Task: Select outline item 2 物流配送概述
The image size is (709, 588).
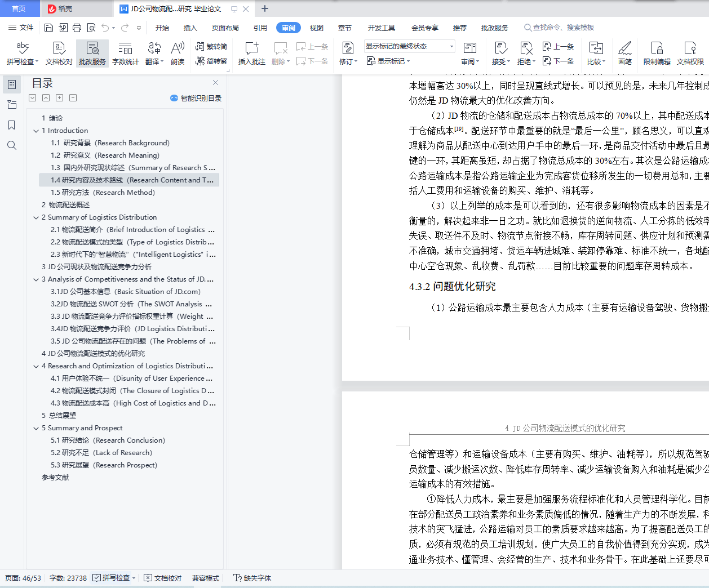Action: tap(65, 205)
